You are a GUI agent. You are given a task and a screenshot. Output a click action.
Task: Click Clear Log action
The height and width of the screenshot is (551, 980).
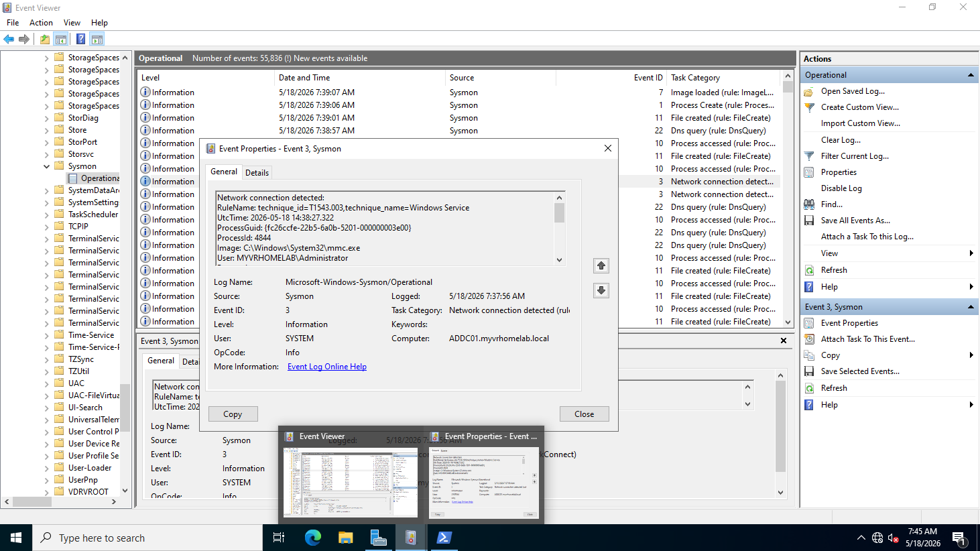point(841,140)
